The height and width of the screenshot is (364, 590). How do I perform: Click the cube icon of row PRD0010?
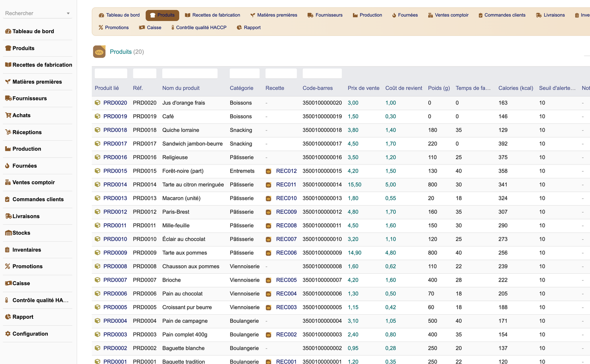[x=97, y=239]
